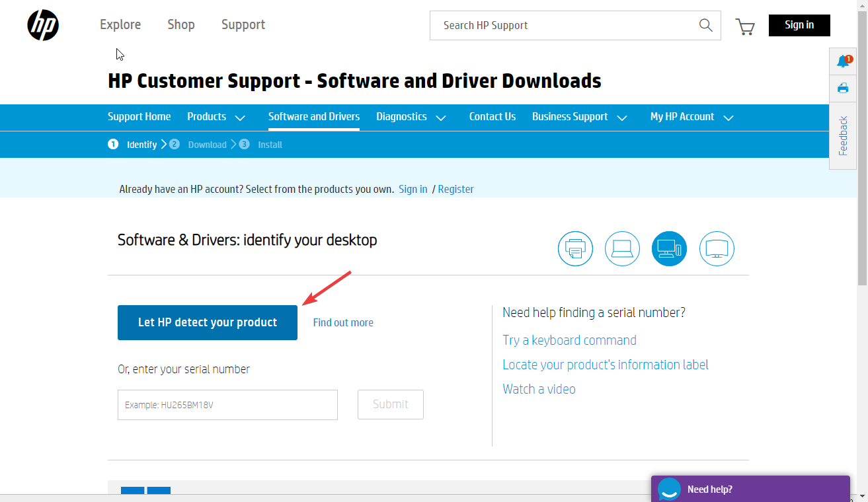The width and height of the screenshot is (868, 502).
Task: Go to Support Home
Action: pos(139,116)
